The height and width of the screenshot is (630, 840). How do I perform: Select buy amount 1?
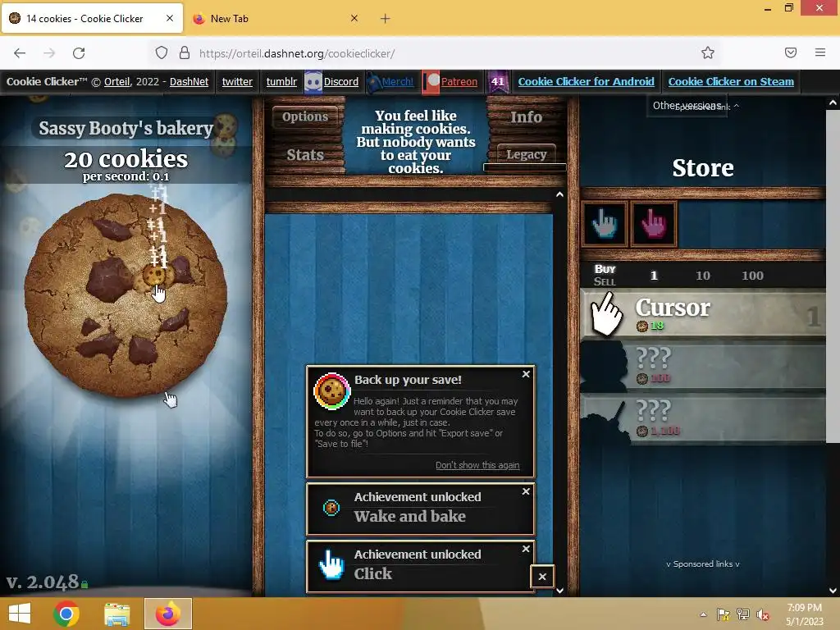654,276
